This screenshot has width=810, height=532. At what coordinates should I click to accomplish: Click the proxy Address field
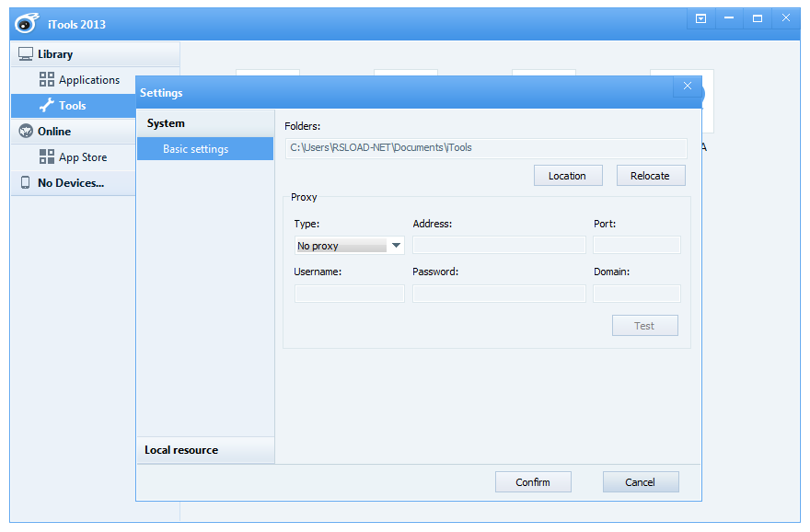tap(499, 245)
